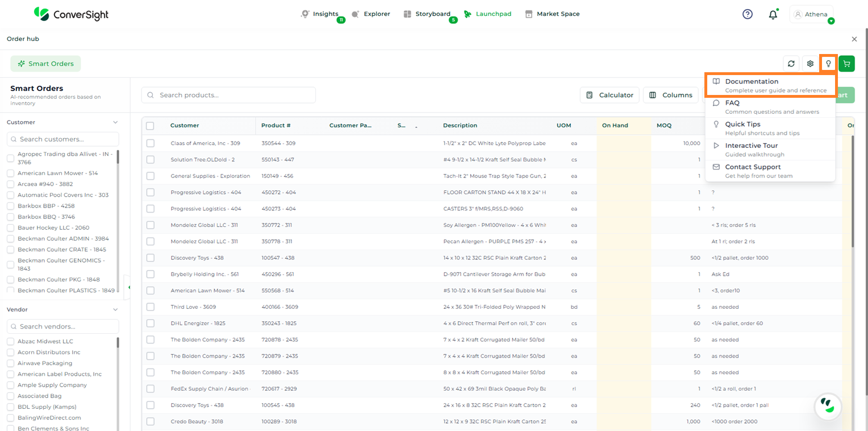The image size is (868, 431).
Task: Click the ConverSight chatbot floating icon
Action: click(827, 405)
